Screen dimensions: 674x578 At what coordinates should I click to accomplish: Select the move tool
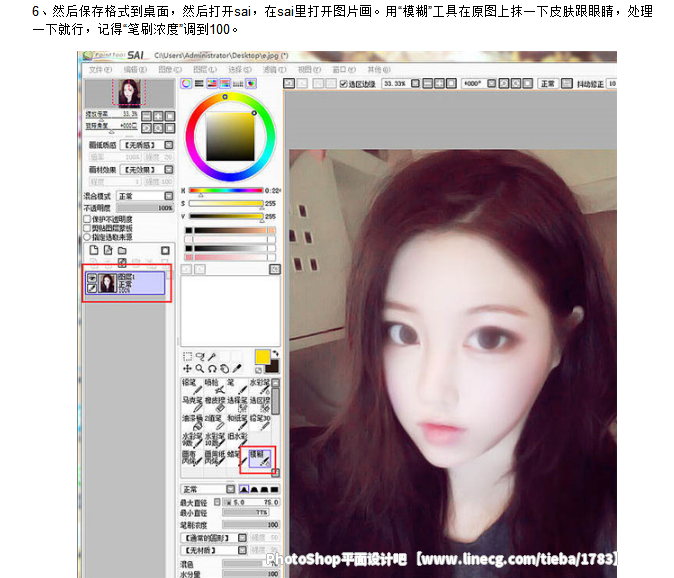pos(187,369)
